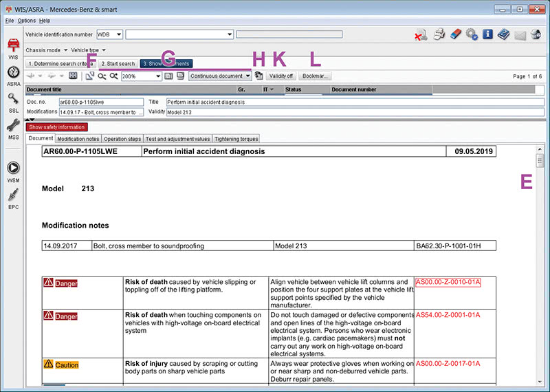Click the document vertical scrollbar thumb
Image resolution: width=550 pixels, height=392 pixels.
[540, 161]
